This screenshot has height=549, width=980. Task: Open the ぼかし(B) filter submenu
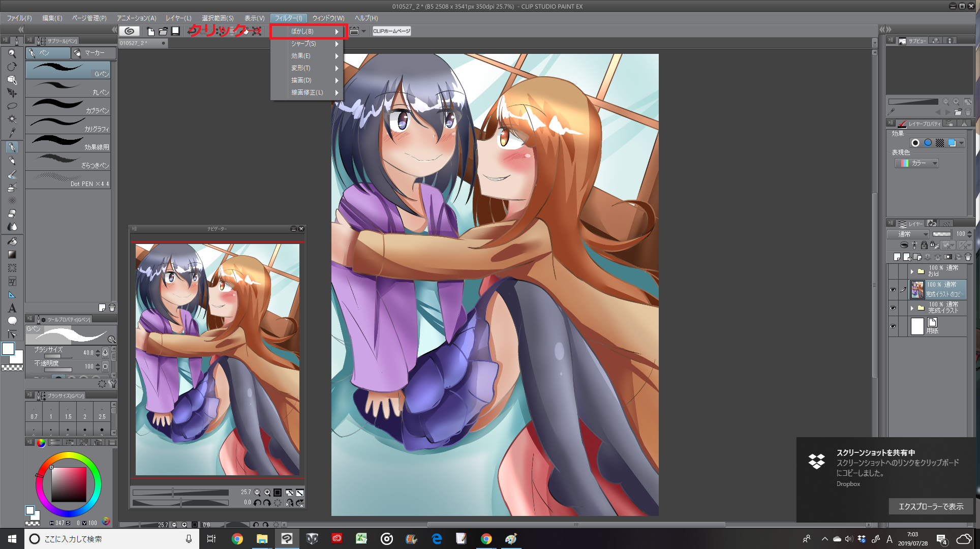(307, 32)
